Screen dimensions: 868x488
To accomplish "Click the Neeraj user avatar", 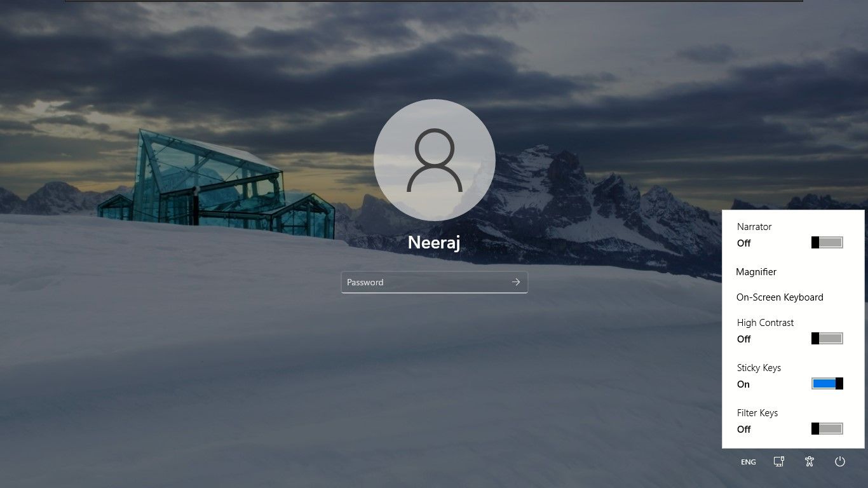I will [435, 160].
